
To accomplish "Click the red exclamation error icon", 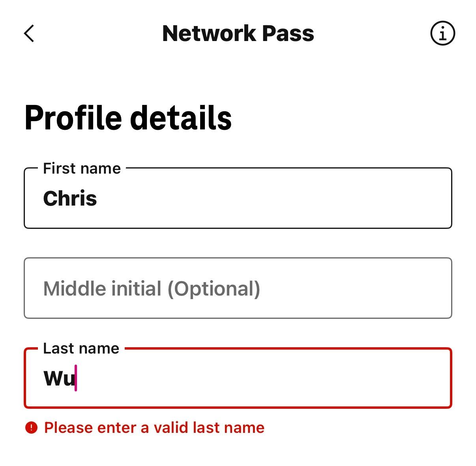I will pos(31,427).
